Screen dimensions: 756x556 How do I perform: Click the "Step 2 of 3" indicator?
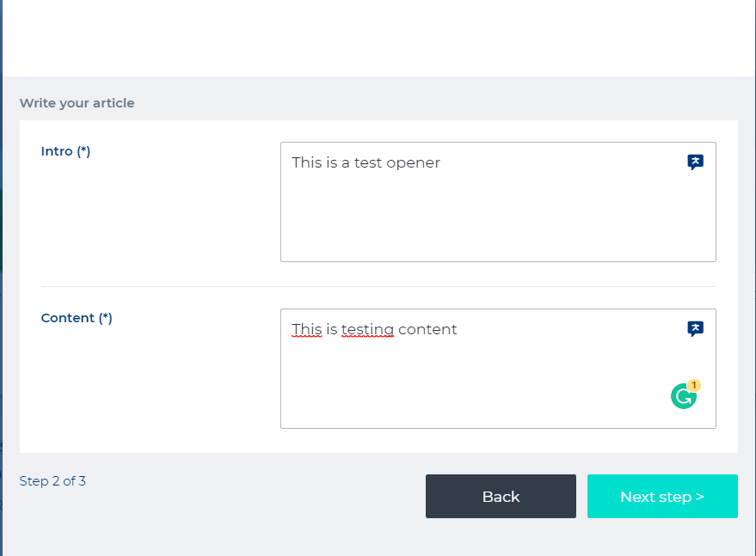click(x=52, y=481)
